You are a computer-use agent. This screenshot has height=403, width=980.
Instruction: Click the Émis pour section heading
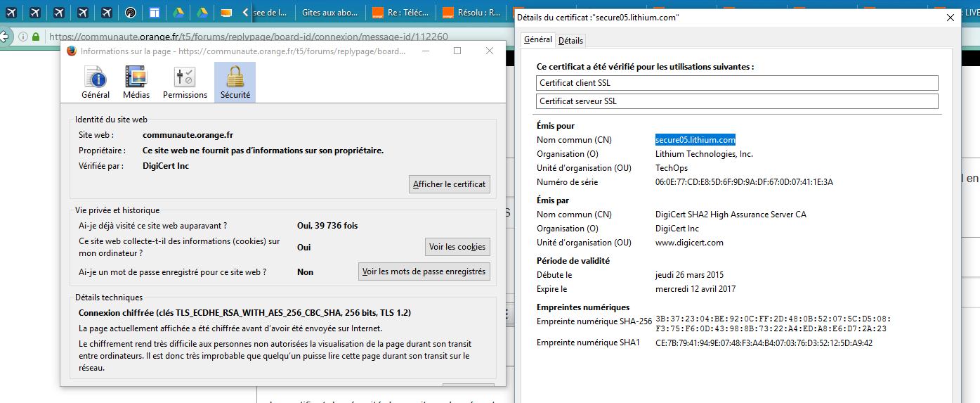pos(556,126)
